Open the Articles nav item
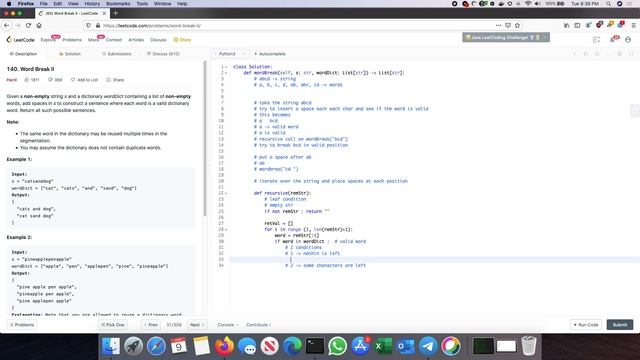This screenshot has height=360, width=640. (x=136, y=40)
